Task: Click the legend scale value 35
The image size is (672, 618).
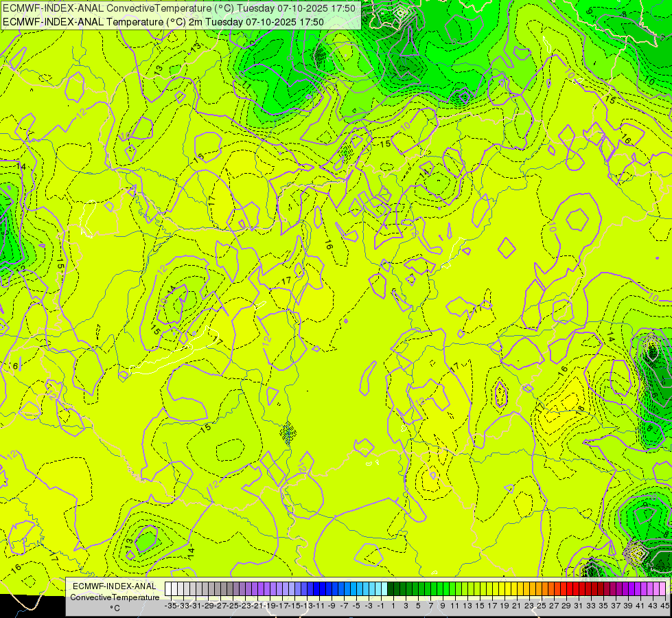Action: (x=603, y=606)
